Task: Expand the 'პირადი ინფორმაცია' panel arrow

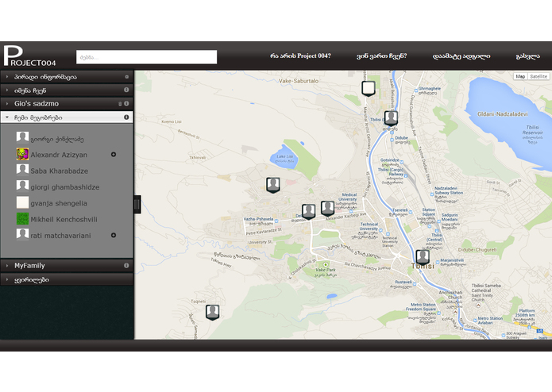Action: [x=6, y=77]
